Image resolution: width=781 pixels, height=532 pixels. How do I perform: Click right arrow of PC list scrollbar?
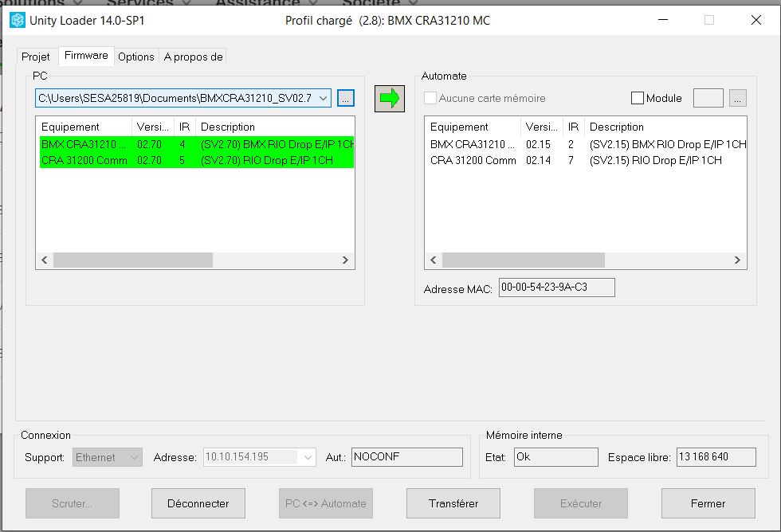tap(345, 260)
